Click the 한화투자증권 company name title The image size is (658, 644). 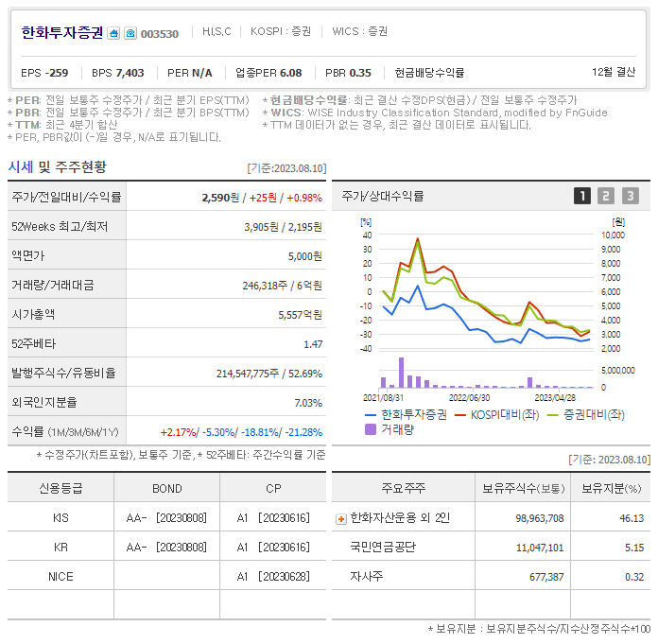click(62, 33)
